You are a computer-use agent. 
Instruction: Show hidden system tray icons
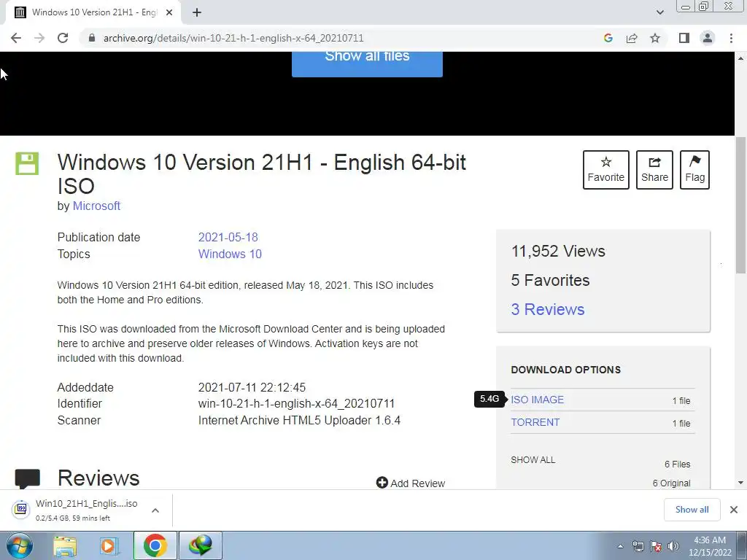click(x=620, y=546)
